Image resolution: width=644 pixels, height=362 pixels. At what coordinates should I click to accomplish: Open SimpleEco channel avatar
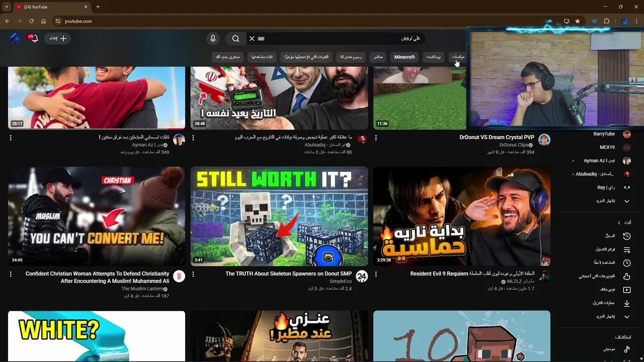tap(361, 276)
